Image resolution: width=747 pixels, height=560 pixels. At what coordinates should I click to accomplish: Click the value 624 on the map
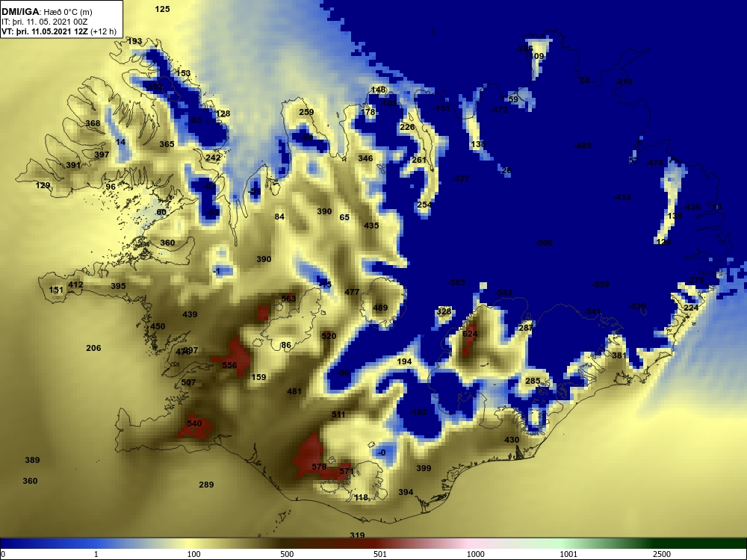[470, 334]
